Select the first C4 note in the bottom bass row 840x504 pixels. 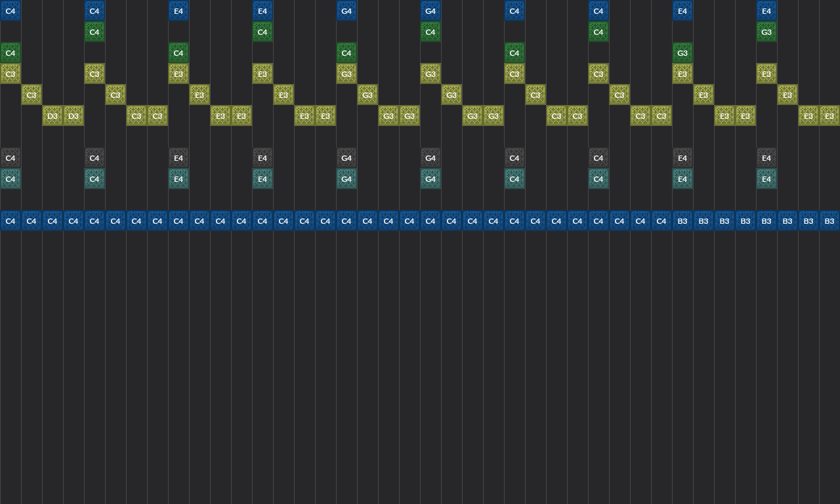click(x=10, y=220)
